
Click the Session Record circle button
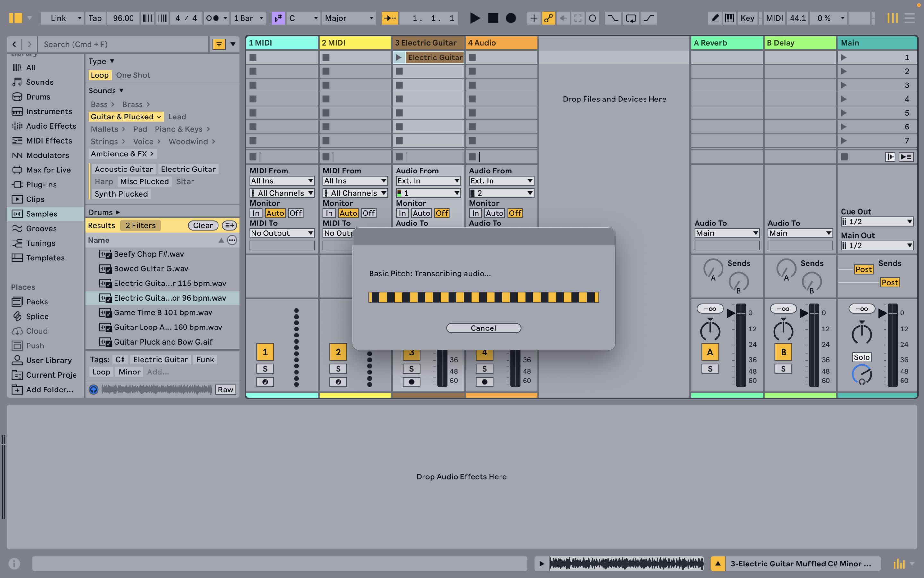pyautogui.click(x=593, y=18)
